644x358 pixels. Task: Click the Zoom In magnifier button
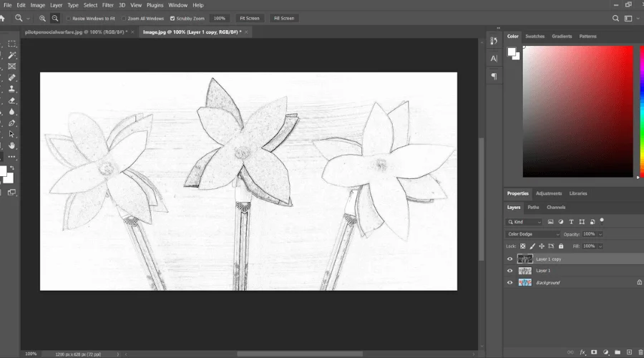42,19
